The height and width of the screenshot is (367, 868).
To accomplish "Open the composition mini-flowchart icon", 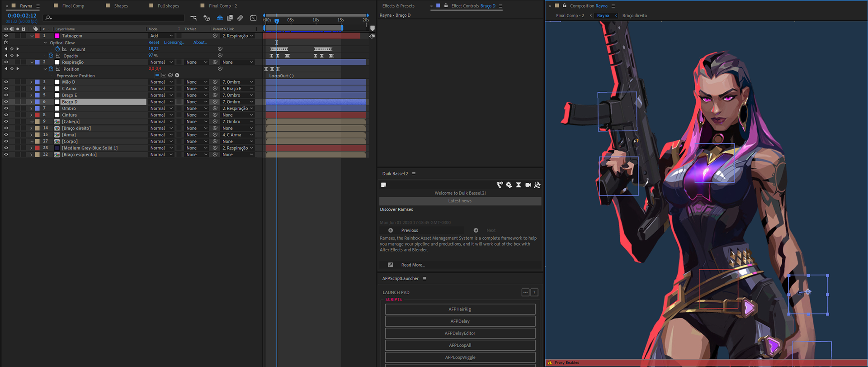I will pyautogui.click(x=193, y=18).
